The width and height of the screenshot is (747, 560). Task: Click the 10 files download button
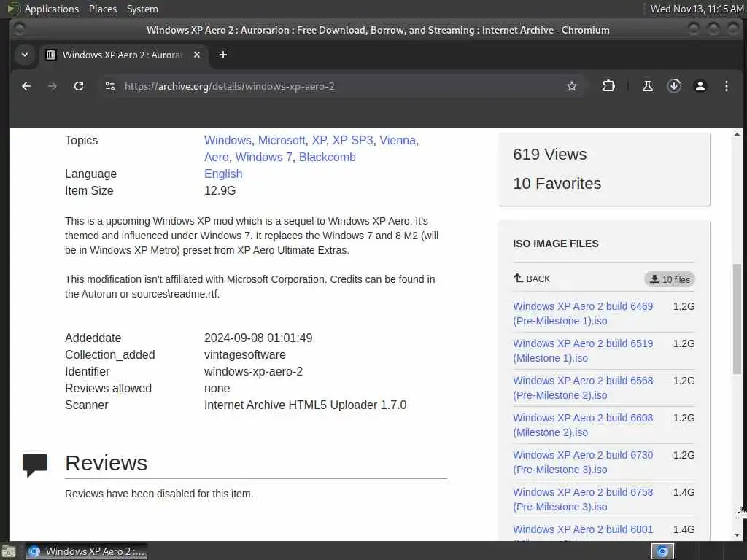pyautogui.click(x=670, y=279)
